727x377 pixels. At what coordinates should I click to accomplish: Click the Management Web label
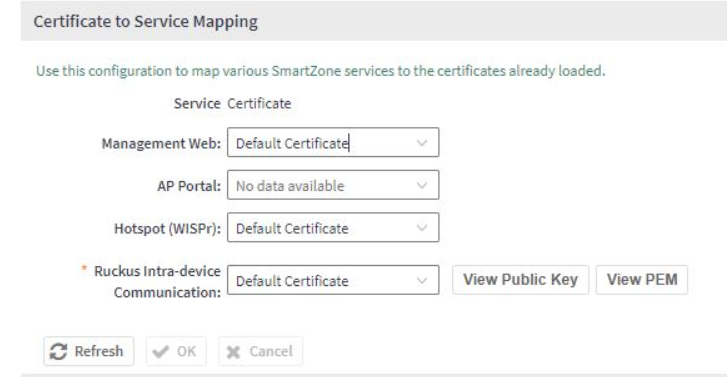161,143
